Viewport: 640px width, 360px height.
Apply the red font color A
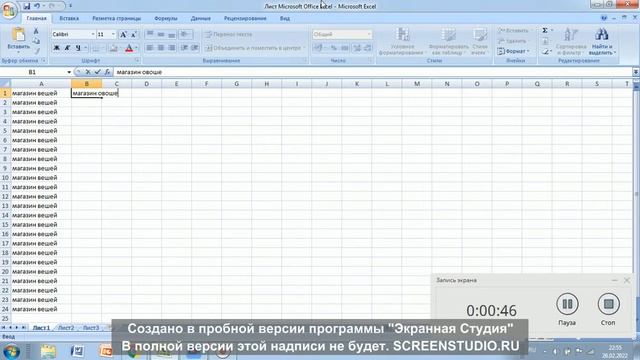click(x=129, y=48)
